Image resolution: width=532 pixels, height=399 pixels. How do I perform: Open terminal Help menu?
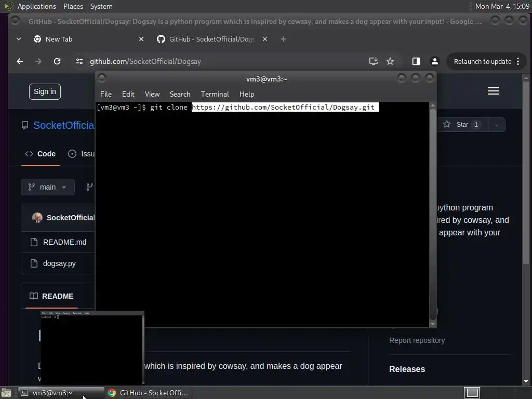(247, 94)
